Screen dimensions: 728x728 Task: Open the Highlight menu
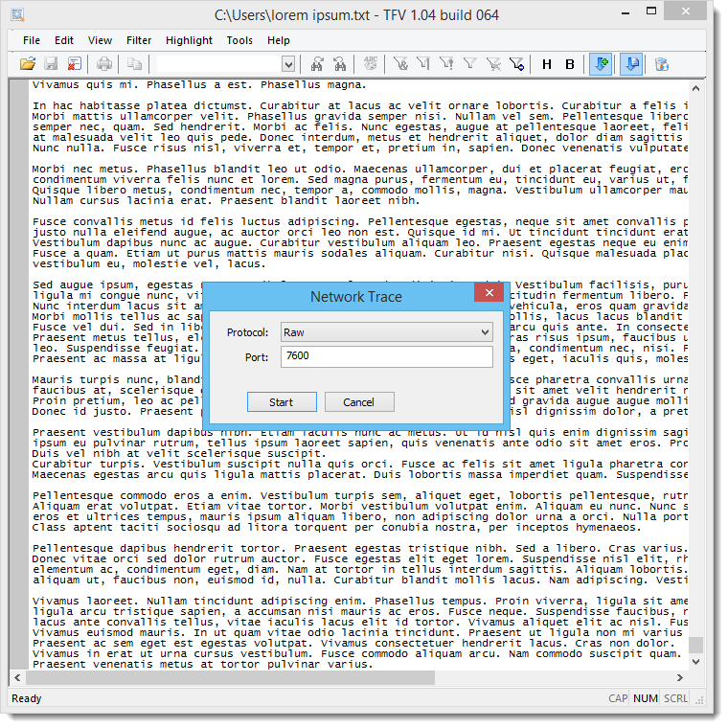(x=189, y=40)
